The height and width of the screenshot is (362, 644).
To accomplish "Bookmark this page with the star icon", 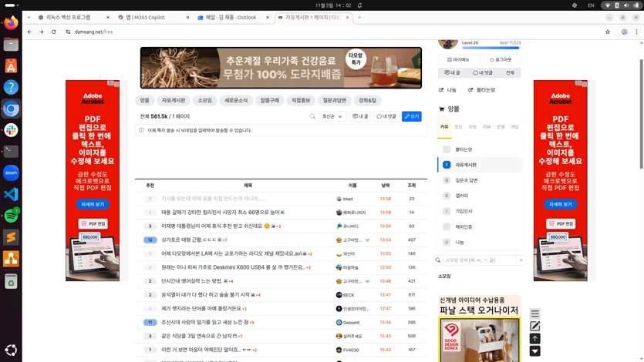I will [x=608, y=32].
